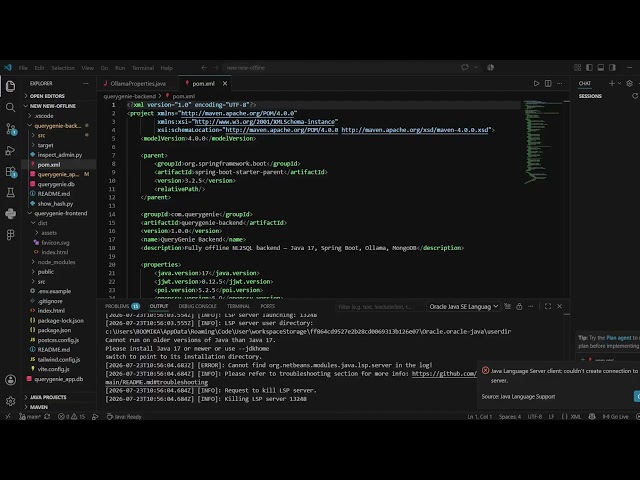Open the Terminal menu
This screenshot has width=640, height=480.
click(x=143, y=68)
